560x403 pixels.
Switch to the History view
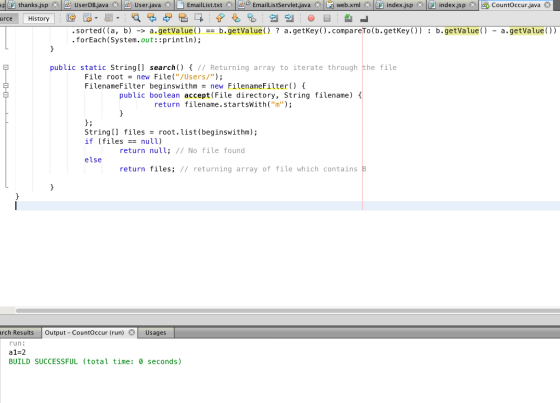coord(39,19)
